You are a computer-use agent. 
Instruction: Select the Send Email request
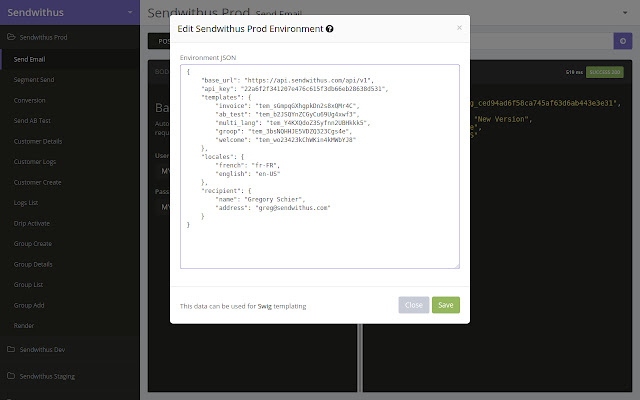coord(30,59)
